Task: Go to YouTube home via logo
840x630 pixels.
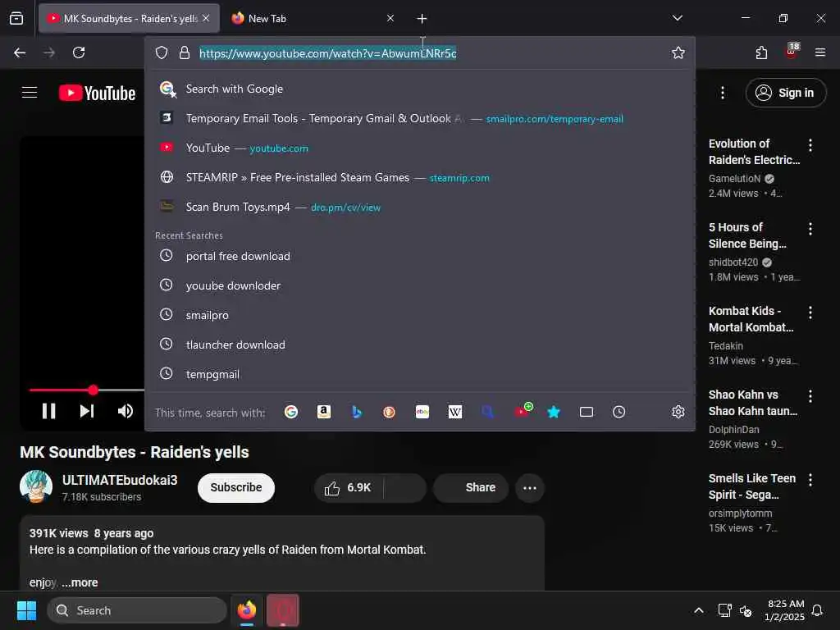Action: click(x=97, y=94)
